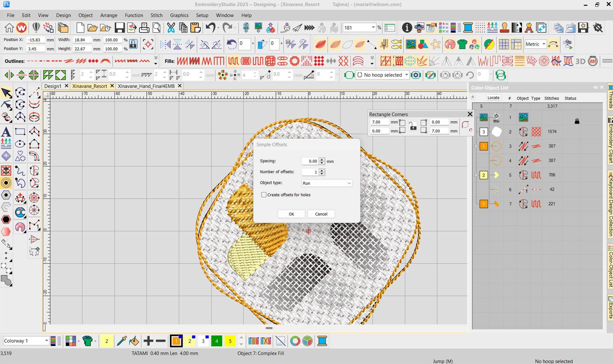The width and height of the screenshot is (613, 364).
Task: Click OK in Simple Offsets dialog
Action: pos(291,214)
